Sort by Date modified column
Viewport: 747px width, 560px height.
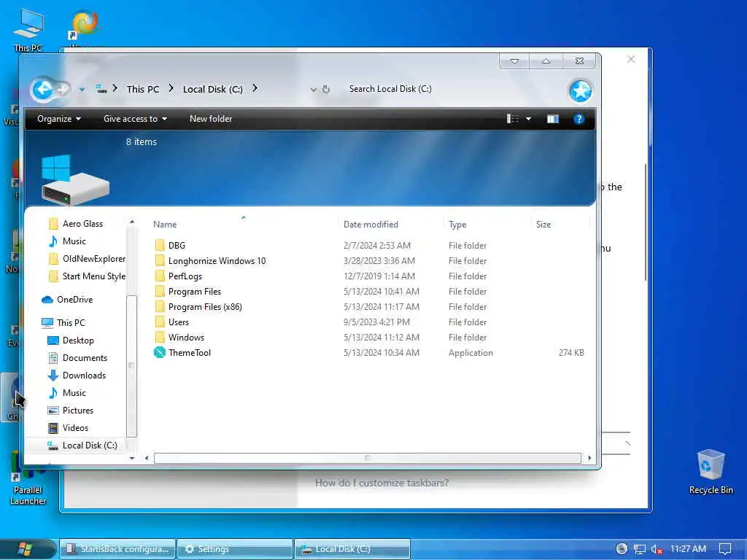[x=371, y=225]
